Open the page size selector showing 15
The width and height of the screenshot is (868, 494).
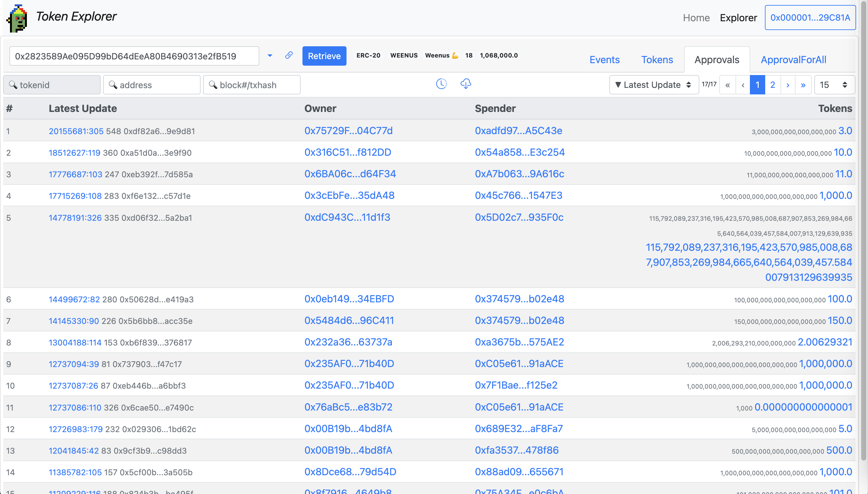[834, 85]
